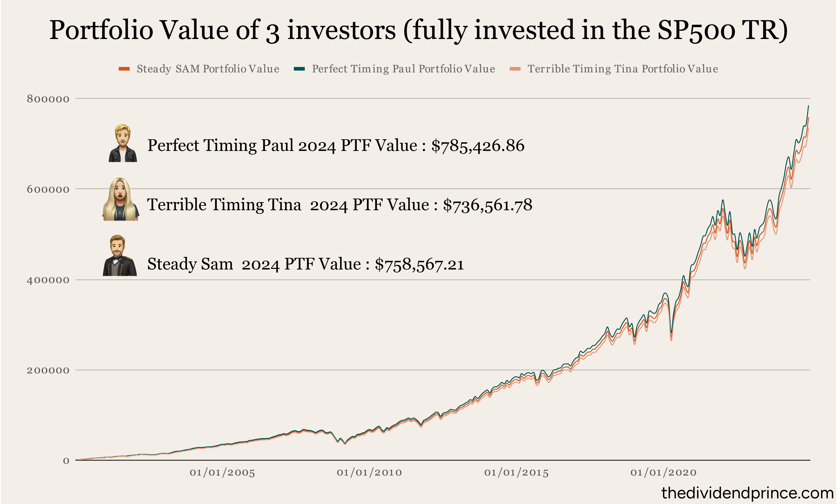Click the Steady Sam avatar emoji
838x504 pixels.
coord(119,256)
